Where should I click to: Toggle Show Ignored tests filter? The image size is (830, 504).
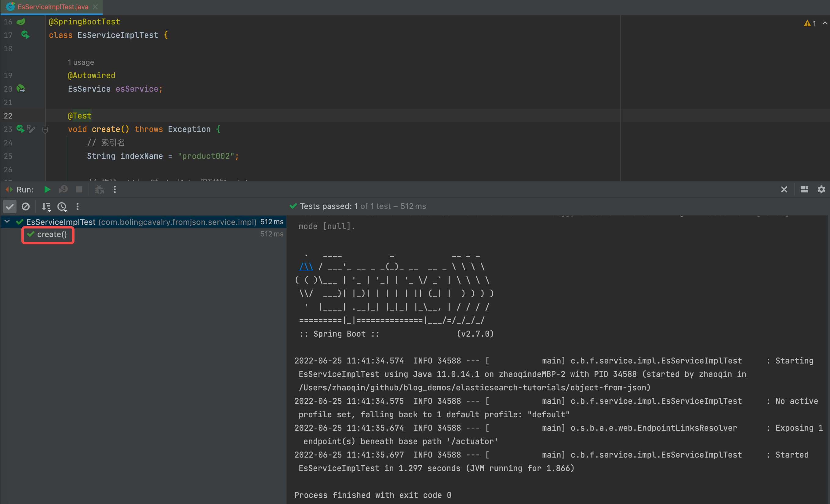(x=26, y=206)
